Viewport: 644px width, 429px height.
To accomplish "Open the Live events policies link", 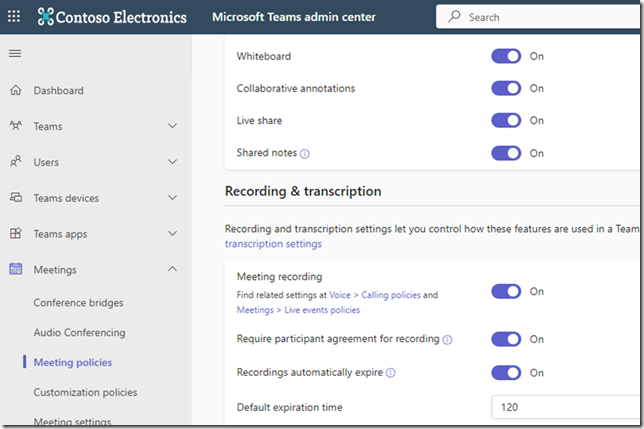I will coord(322,310).
